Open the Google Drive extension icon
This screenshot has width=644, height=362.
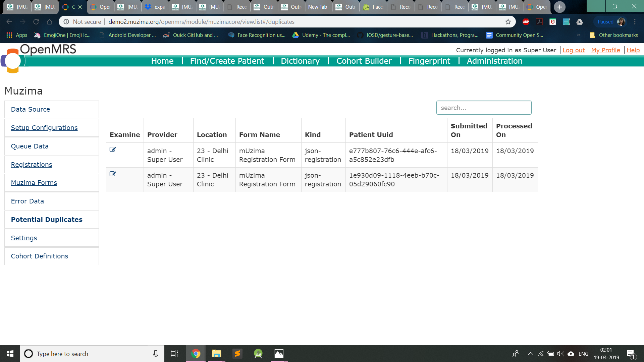[x=580, y=22]
